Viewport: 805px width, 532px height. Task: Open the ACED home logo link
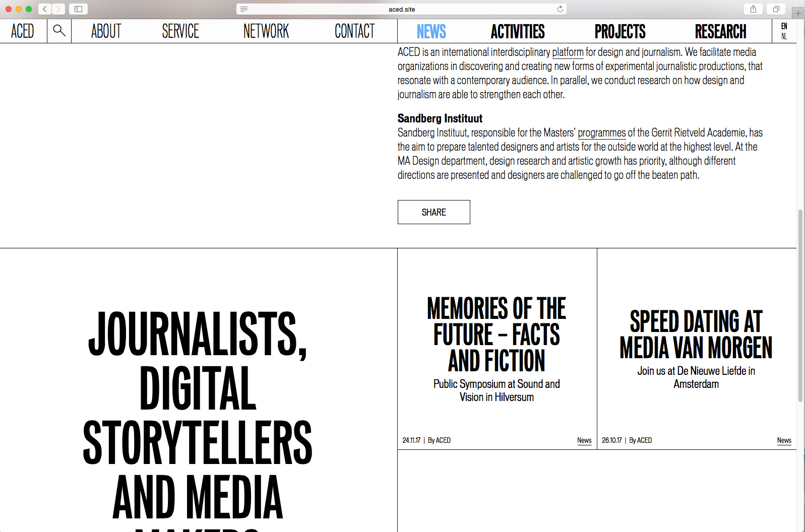(23, 31)
